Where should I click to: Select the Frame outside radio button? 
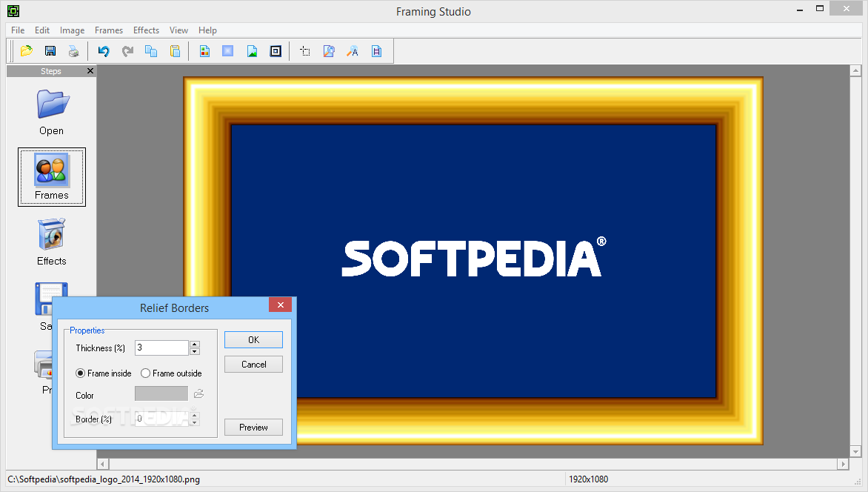point(146,373)
